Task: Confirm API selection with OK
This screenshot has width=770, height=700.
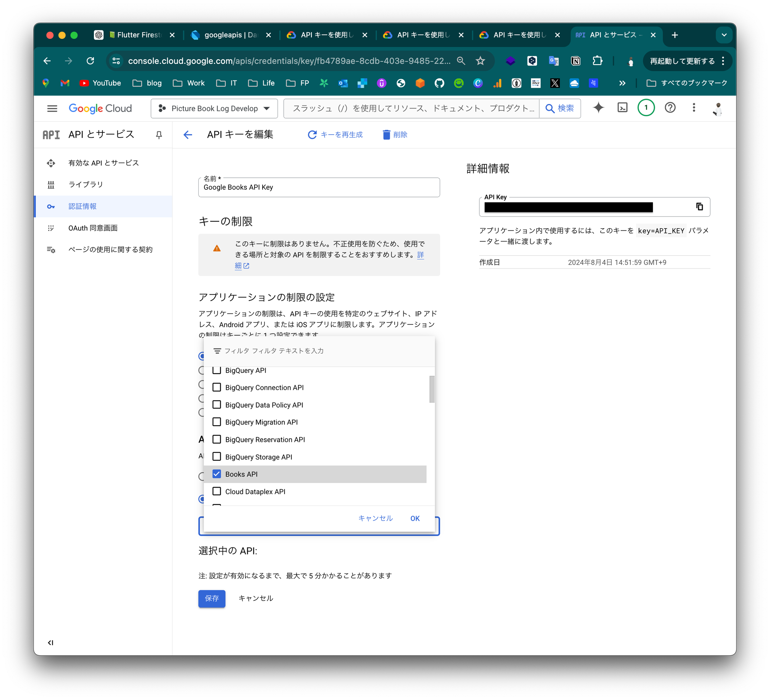Action: [x=415, y=518]
